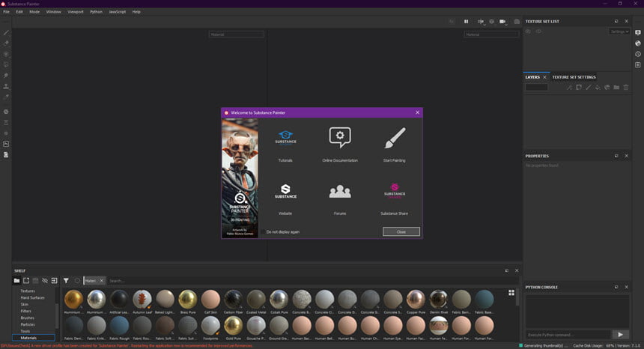Pause the engine computation

467,22
